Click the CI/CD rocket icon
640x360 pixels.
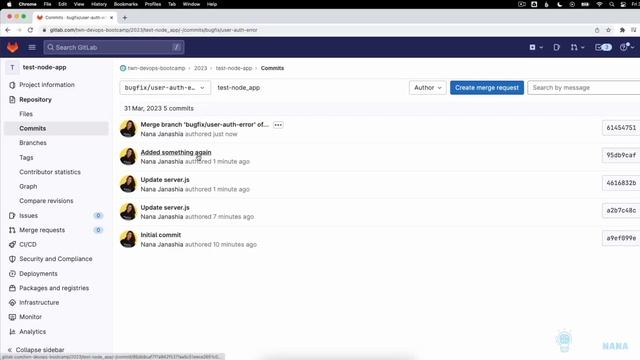[x=12, y=244]
